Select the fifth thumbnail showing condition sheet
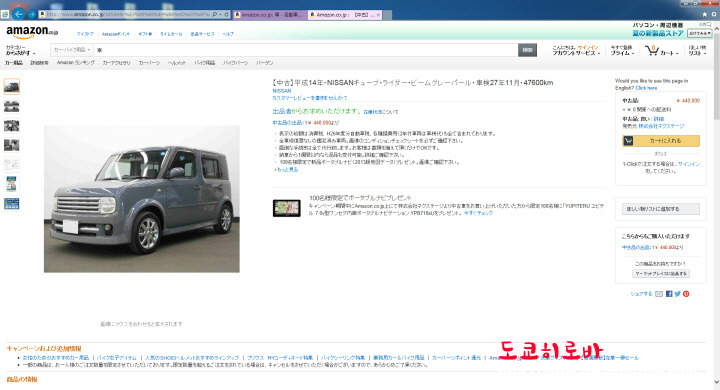The width and height of the screenshot is (720, 390). [11, 164]
